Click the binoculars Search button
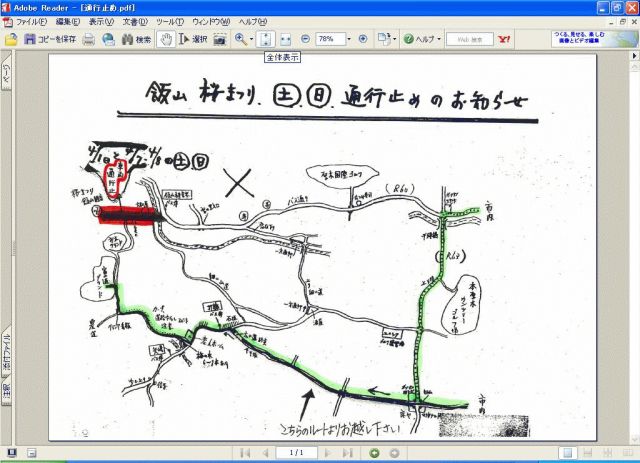Screen dimensions: 640x463 click(136, 39)
